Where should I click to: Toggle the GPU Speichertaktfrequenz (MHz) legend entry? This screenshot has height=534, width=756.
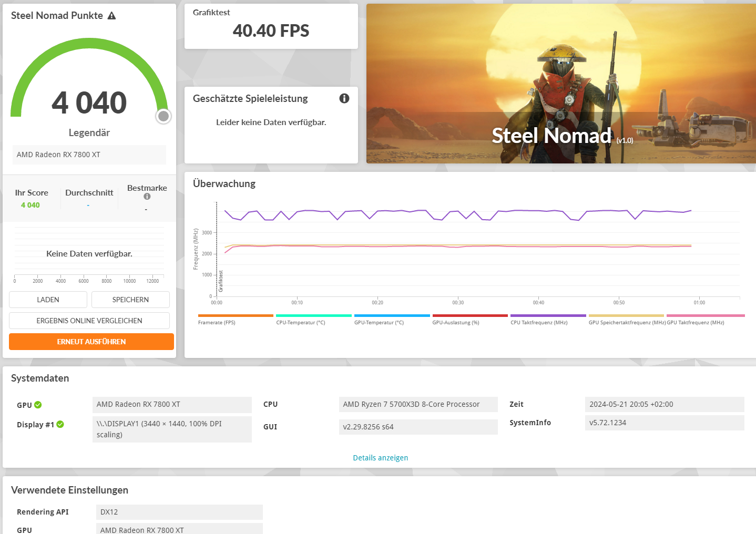tap(627, 320)
